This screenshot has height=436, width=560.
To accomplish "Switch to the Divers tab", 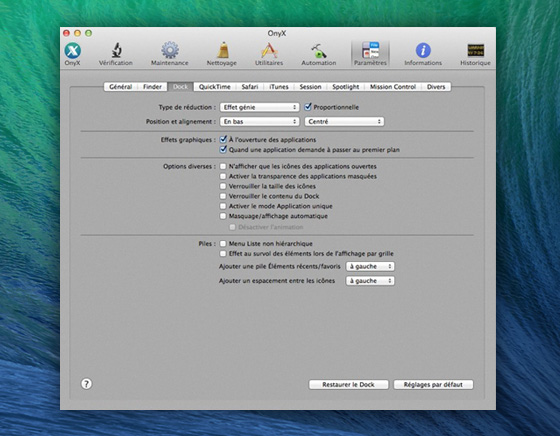I will [436, 87].
